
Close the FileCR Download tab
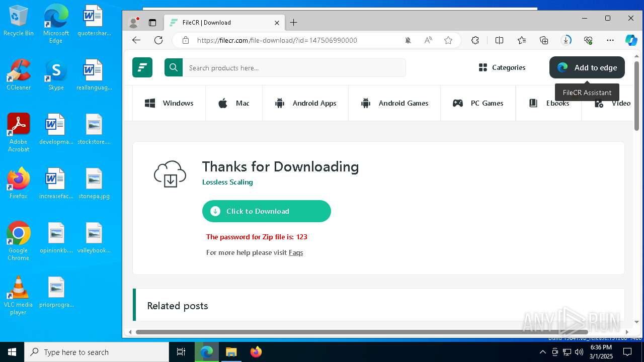tap(277, 23)
